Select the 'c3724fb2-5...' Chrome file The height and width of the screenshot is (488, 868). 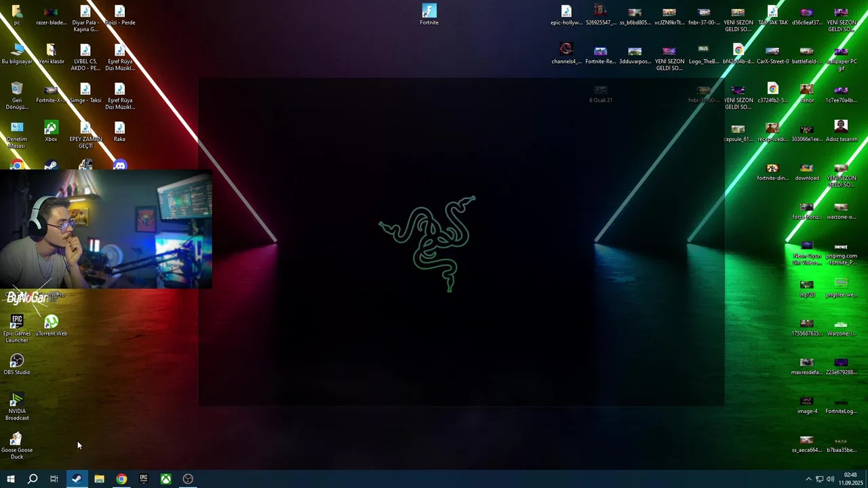click(x=772, y=94)
